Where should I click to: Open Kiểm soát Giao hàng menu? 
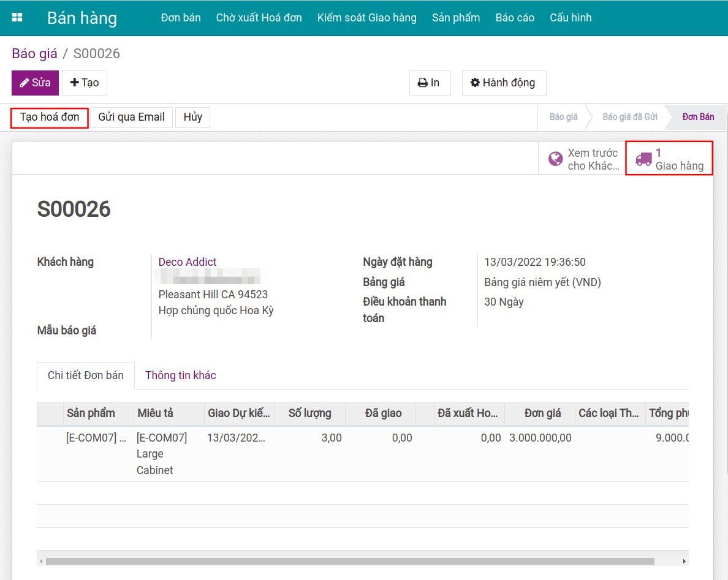pos(367,18)
